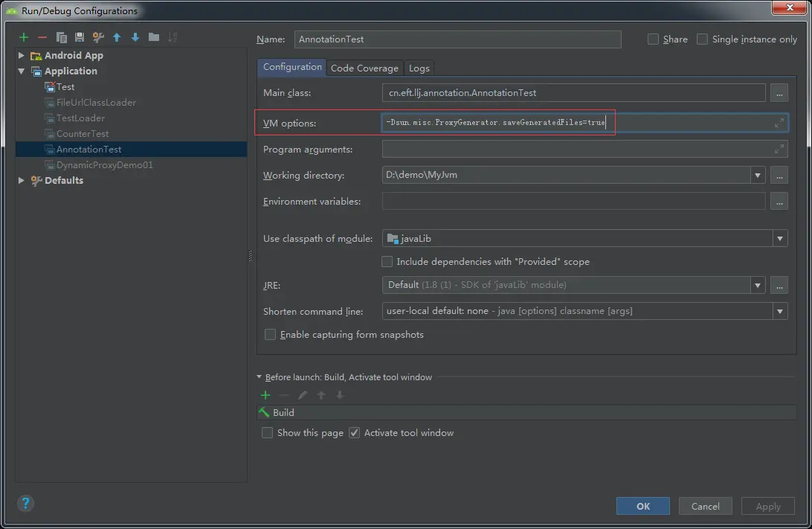This screenshot has height=529, width=812.
Task: Open help with question mark icon
Action: [25, 503]
